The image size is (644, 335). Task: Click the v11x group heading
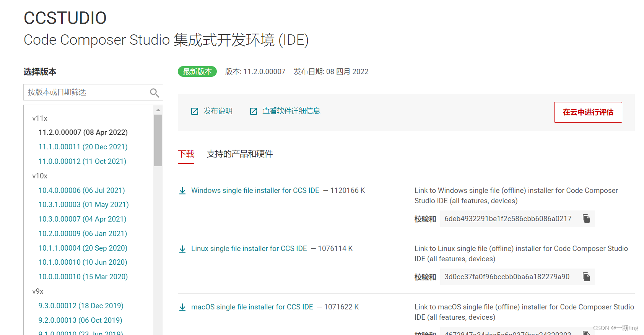click(40, 118)
